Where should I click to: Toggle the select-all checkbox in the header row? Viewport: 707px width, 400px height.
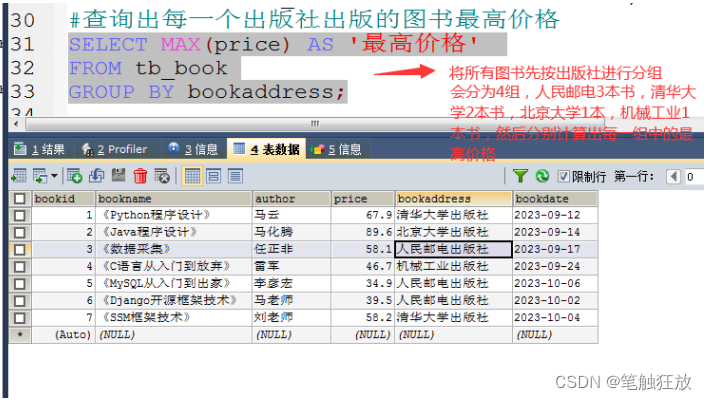click(19, 198)
